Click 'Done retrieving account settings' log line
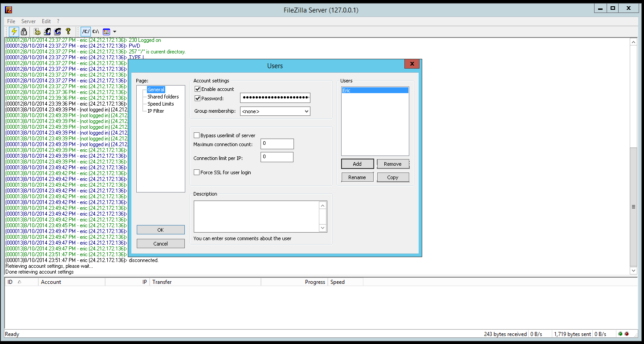This screenshot has height=344, width=644. tap(40, 272)
